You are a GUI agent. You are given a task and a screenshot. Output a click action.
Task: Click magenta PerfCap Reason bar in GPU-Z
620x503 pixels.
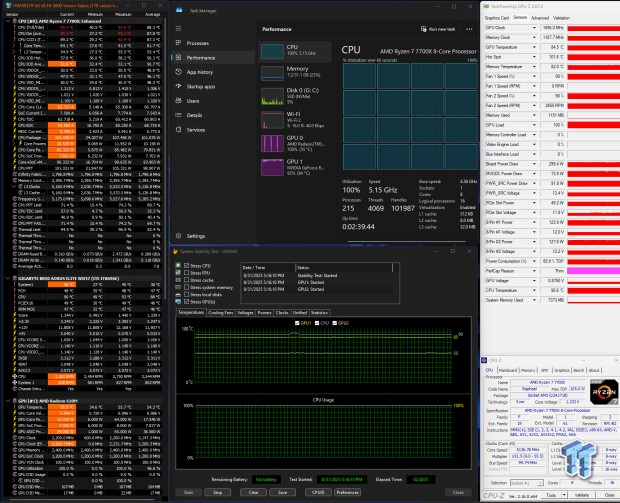594,271
